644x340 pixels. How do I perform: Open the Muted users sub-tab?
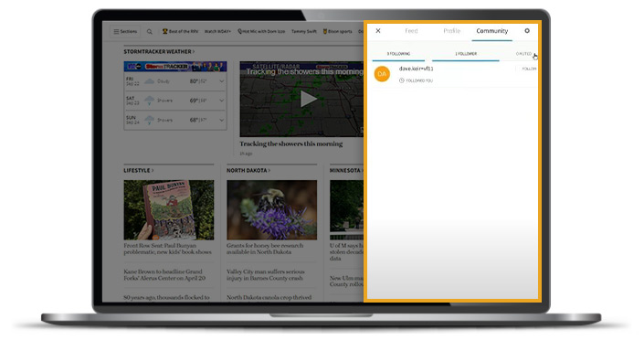coord(523,54)
